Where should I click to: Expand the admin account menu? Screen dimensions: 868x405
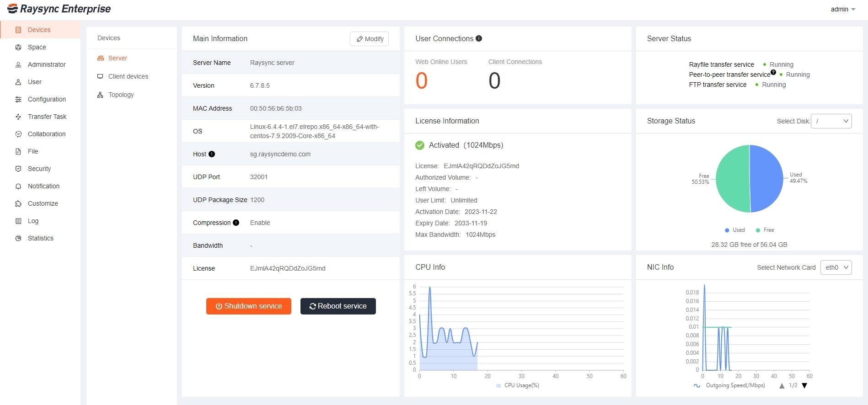pyautogui.click(x=843, y=9)
